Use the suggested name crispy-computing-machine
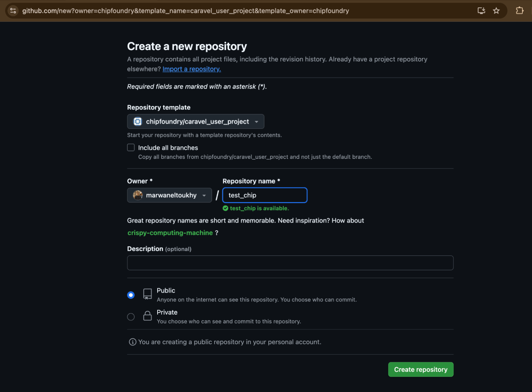Image resolution: width=532 pixels, height=392 pixels. (170, 233)
